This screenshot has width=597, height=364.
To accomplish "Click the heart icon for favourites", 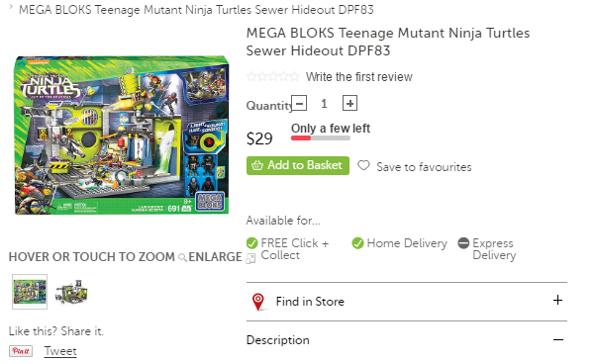I will pyautogui.click(x=363, y=165).
